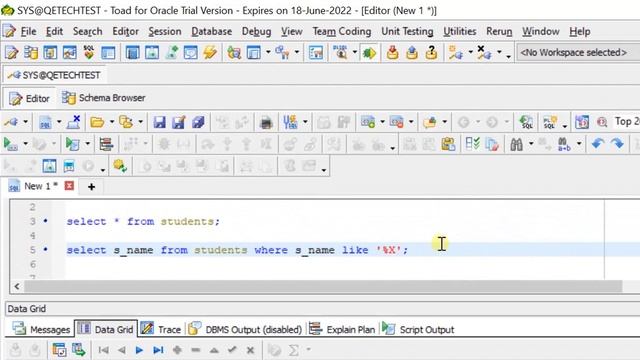Viewport: 640px width, 360px height.
Task: Switch to Schema Browser window tab
Action: [104, 98]
